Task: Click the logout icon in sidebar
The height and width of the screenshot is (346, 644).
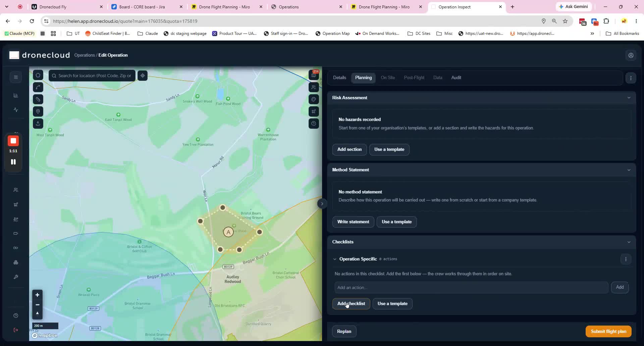Action: pyautogui.click(x=16, y=330)
